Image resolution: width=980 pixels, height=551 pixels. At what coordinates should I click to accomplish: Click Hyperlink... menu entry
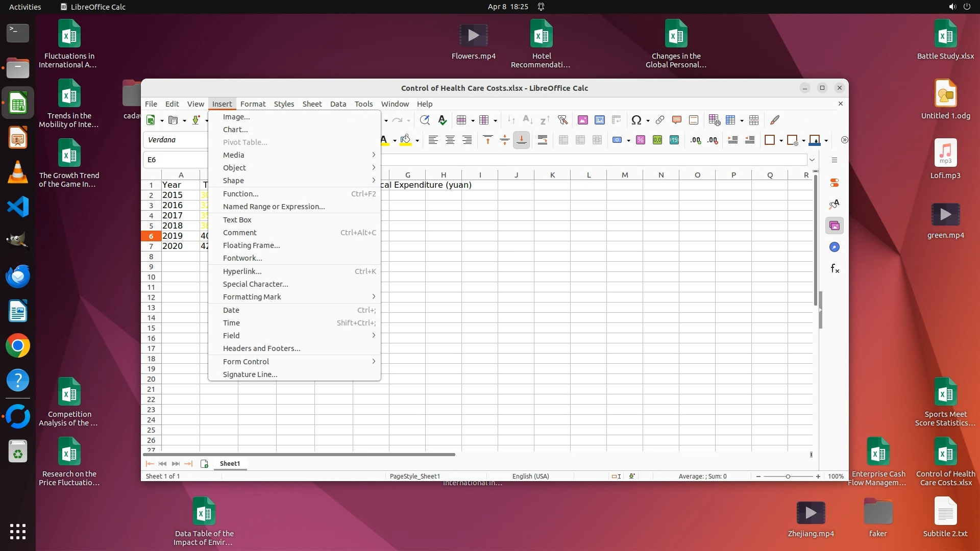click(x=242, y=271)
